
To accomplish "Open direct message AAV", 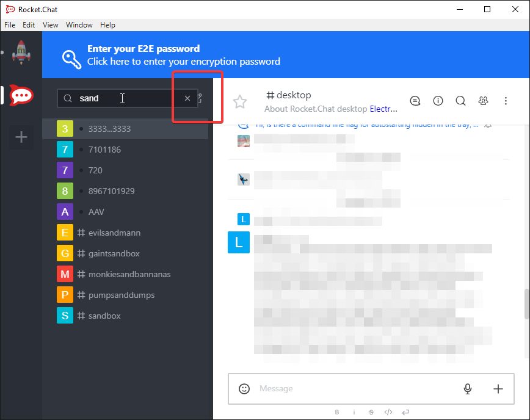I will [x=125, y=212].
